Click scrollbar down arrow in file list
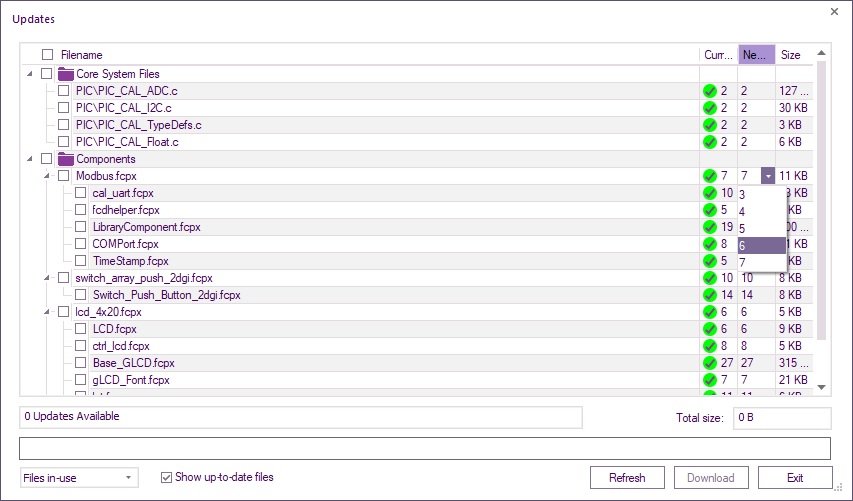This screenshot has height=501, width=853. pos(822,387)
